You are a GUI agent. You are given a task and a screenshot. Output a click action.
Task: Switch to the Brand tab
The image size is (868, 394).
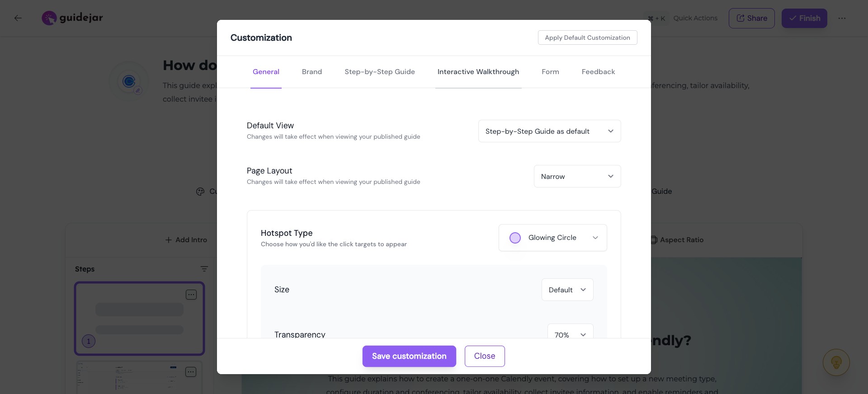312,72
